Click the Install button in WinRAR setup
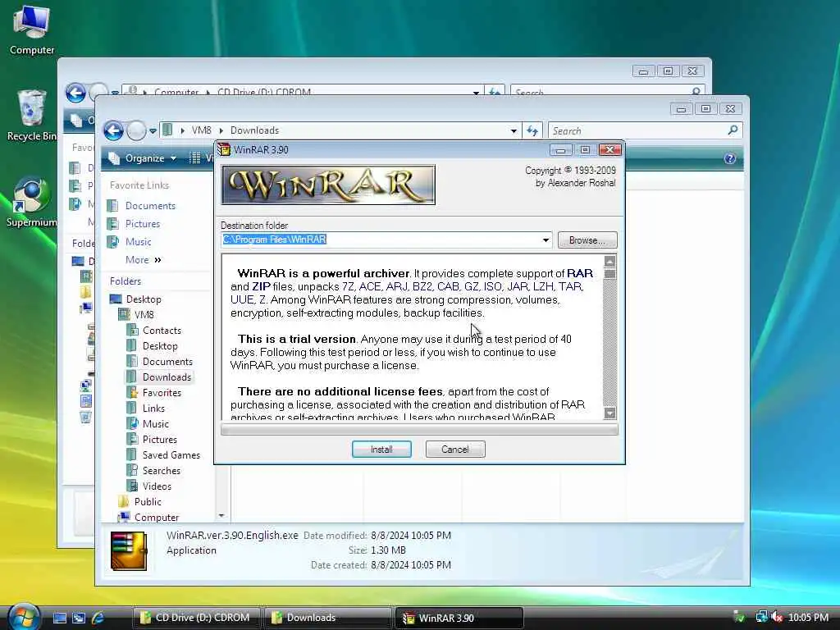Viewport: 840px width, 630px height. pyautogui.click(x=381, y=449)
